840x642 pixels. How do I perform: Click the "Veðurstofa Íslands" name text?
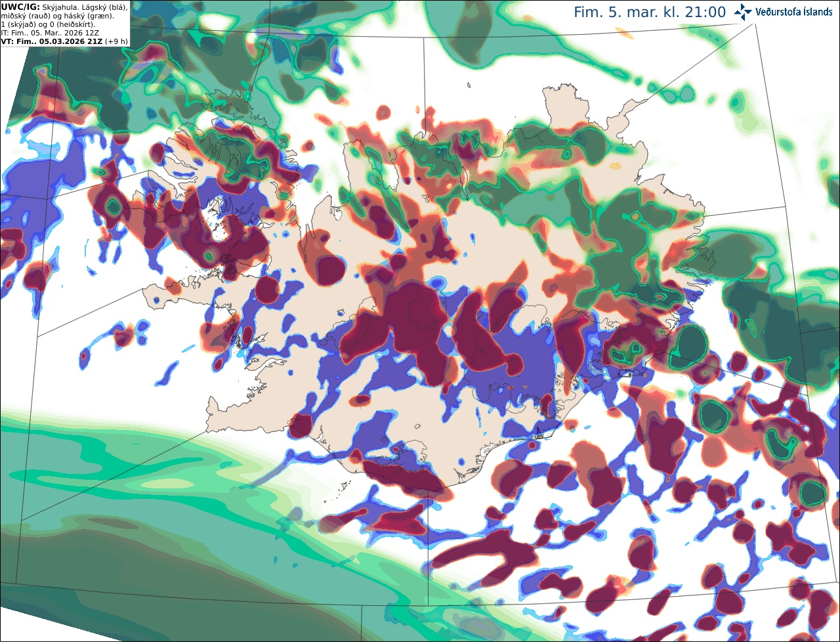(793, 12)
